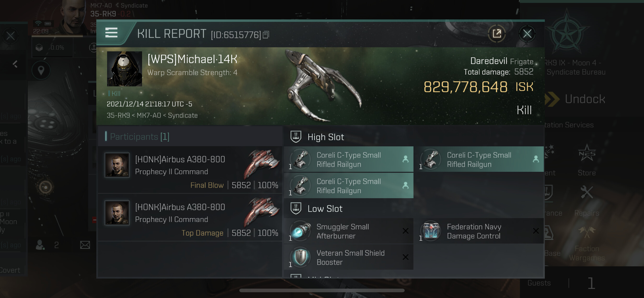This screenshot has width=644, height=298.
Task: View victim Michael-14K portrait
Action: click(x=124, y=69)
